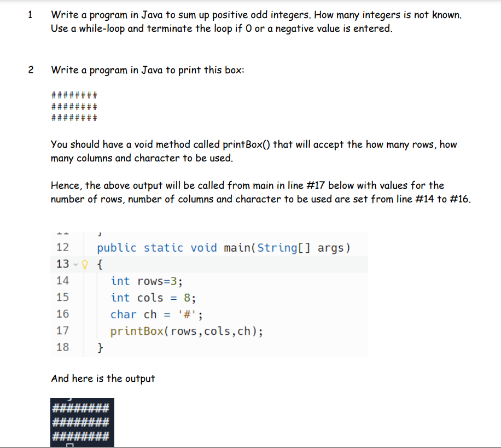Screen dimensions: 501x448
Task: Click the 'public' keyword on line 12
Action: (116, 247)
